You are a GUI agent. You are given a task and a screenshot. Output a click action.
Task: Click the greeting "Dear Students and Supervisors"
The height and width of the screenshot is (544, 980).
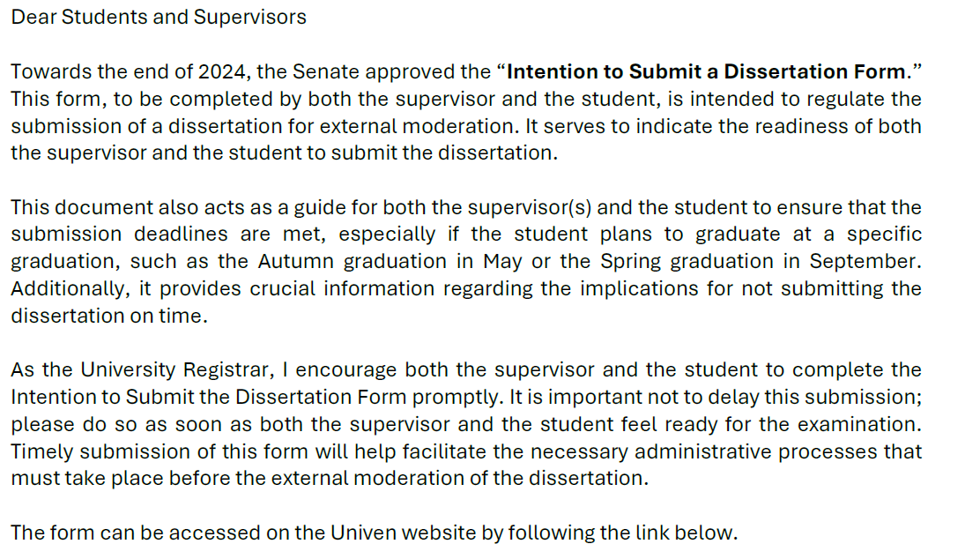tap(159, 17)
